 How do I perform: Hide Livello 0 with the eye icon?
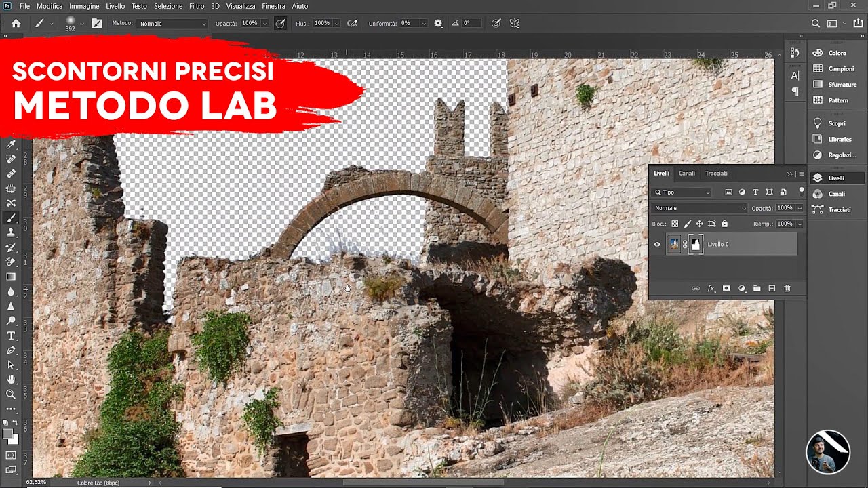point(657,244)
